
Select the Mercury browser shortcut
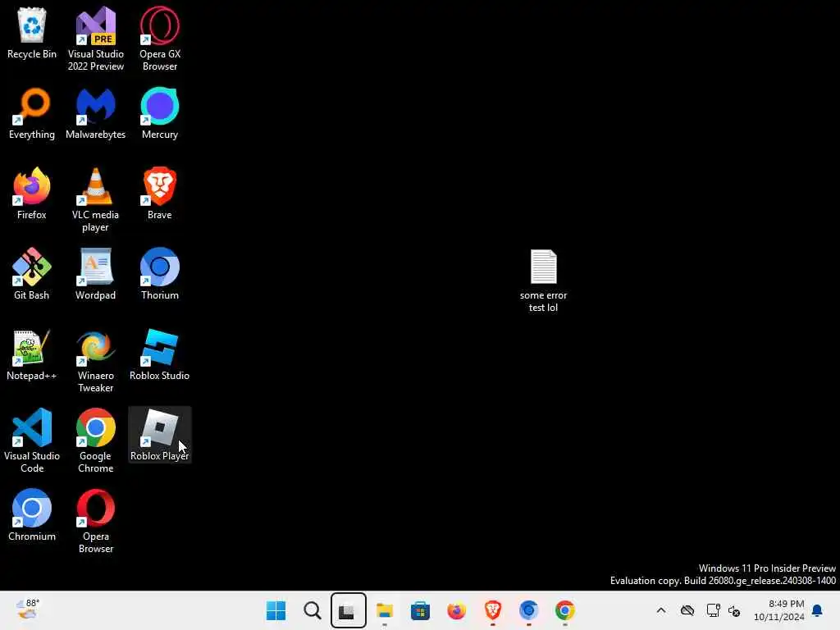(160, 113)
